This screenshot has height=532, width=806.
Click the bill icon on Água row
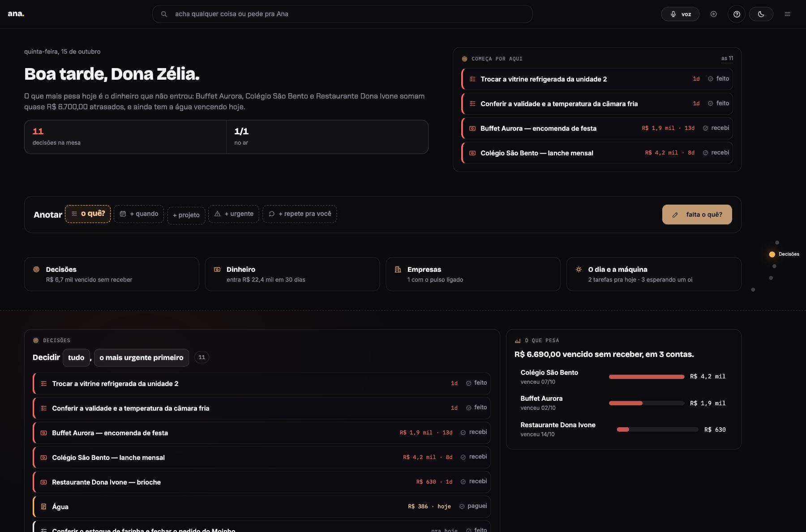click(44, 506)
